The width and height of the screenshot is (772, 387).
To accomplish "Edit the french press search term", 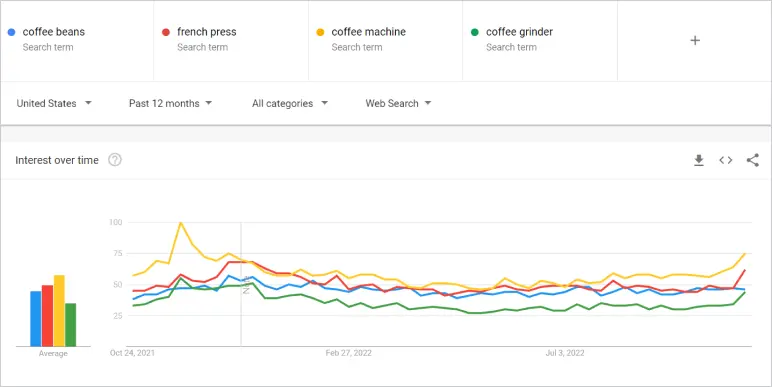I will 207,32.
